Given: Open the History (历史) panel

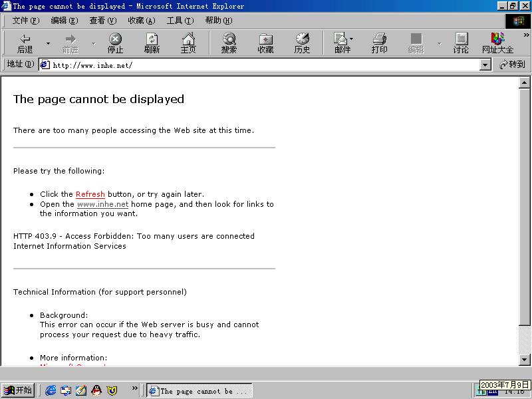Looking at the screenshot, I should (x=302, y=44).
